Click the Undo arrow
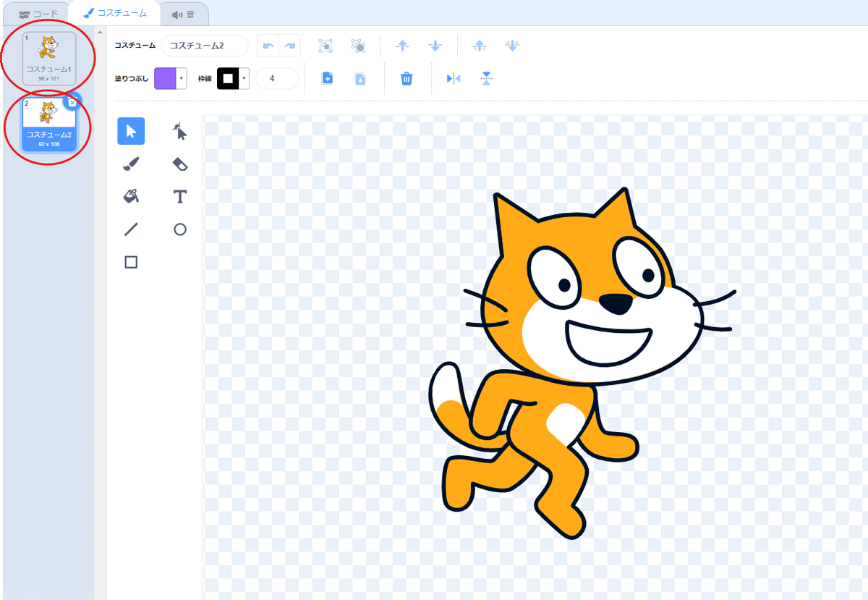 pos(268,46)
